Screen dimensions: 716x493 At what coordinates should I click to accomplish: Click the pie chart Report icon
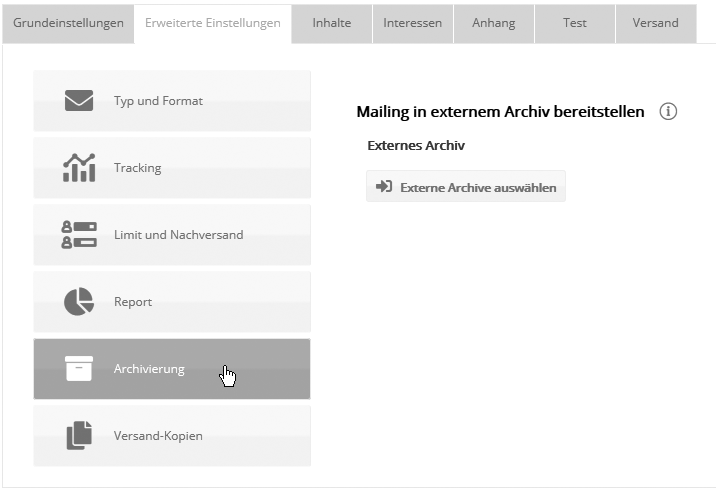tap(79, 302)
